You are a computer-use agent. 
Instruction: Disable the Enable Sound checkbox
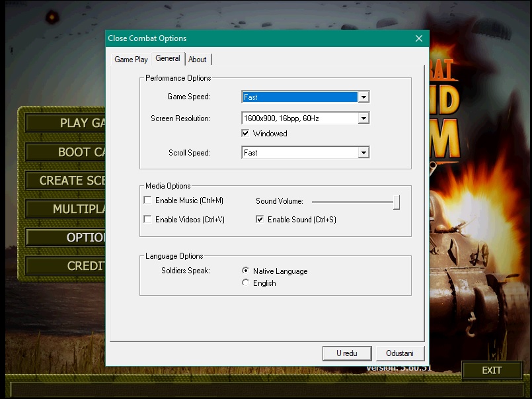pos(260,219)
